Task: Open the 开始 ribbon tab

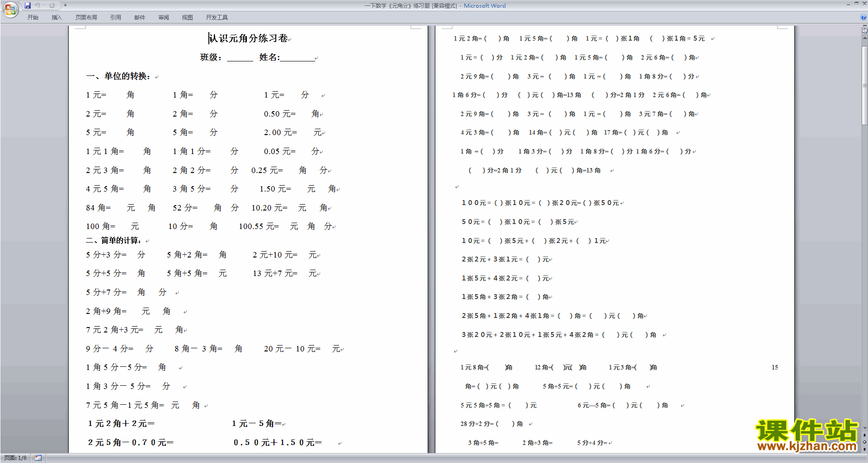Action: pos(33,18)
